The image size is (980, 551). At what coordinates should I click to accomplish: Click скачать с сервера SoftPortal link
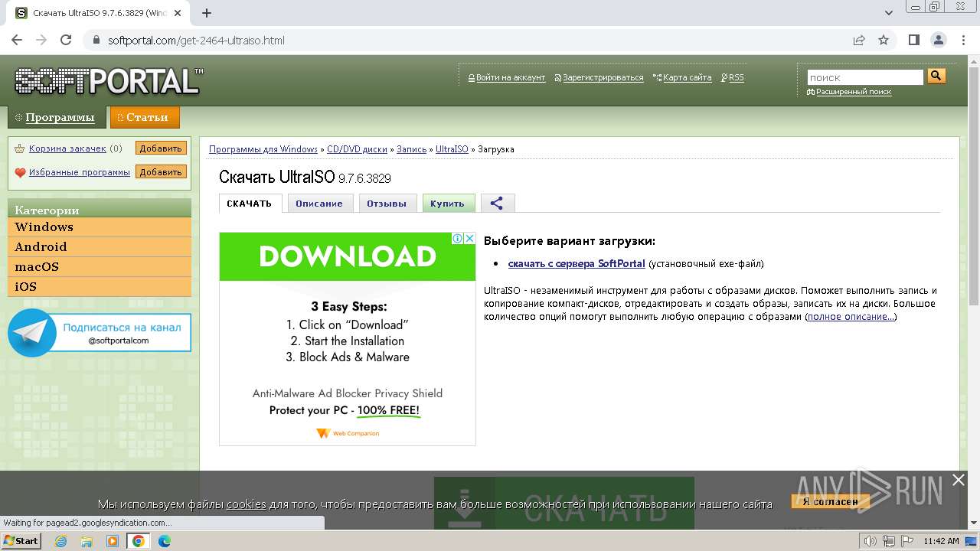tap(577, 264)
